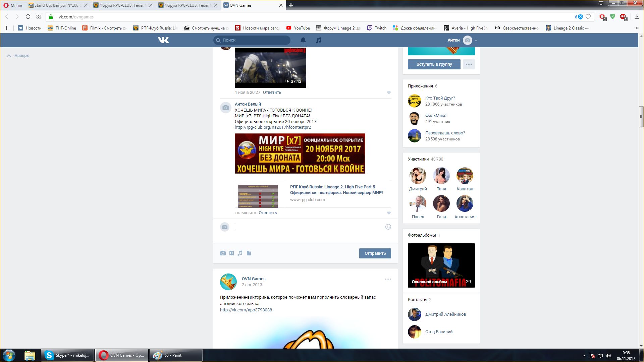Attach document to the comment

249,253
